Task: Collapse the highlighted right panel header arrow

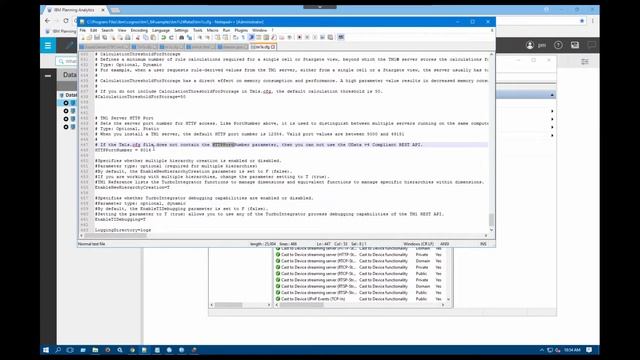Action: pos(552,95)
